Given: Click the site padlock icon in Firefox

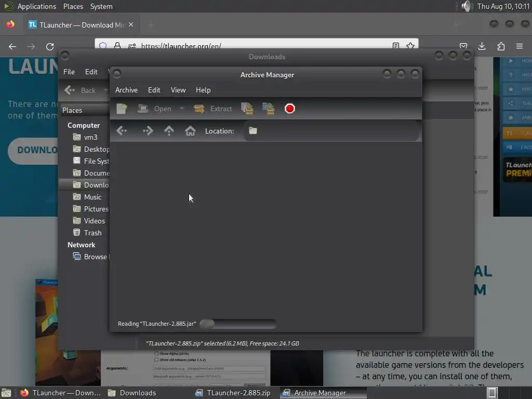Looking at the screenshot, I should (x=117, y=46).
